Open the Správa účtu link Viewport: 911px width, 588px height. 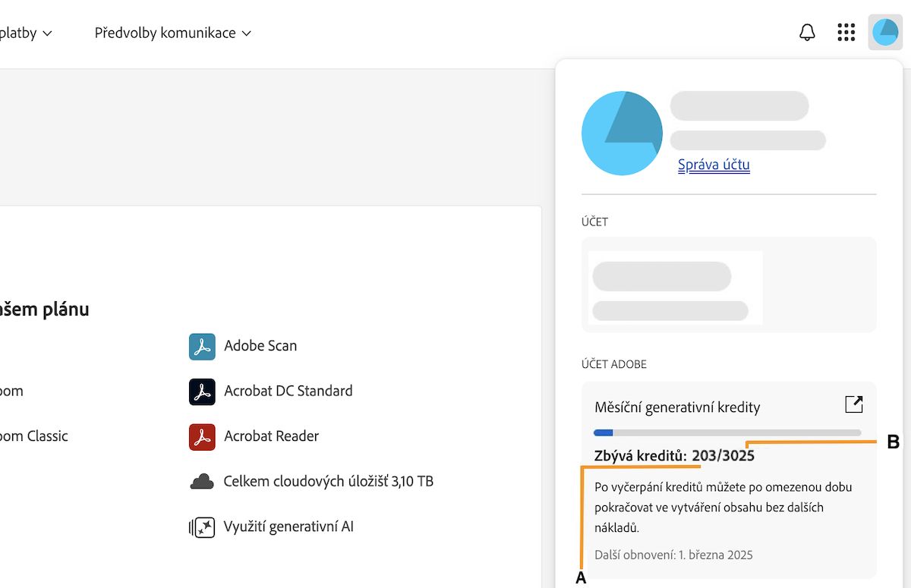[714, 165]
